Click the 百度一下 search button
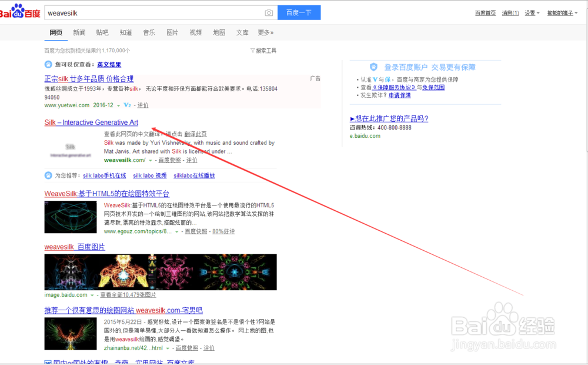Image resolution: width=588 pixels, height=365 pixels. (299, 13)
